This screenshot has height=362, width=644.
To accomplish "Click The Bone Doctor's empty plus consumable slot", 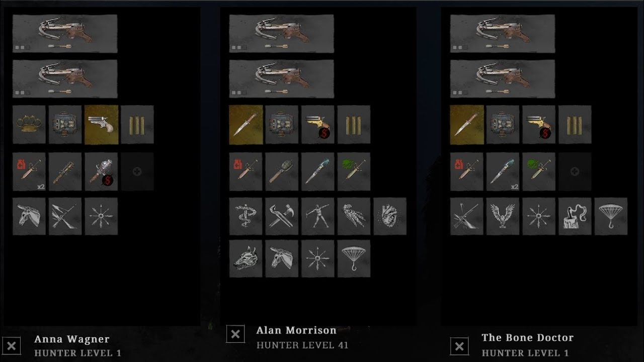I will pos(575,172).
